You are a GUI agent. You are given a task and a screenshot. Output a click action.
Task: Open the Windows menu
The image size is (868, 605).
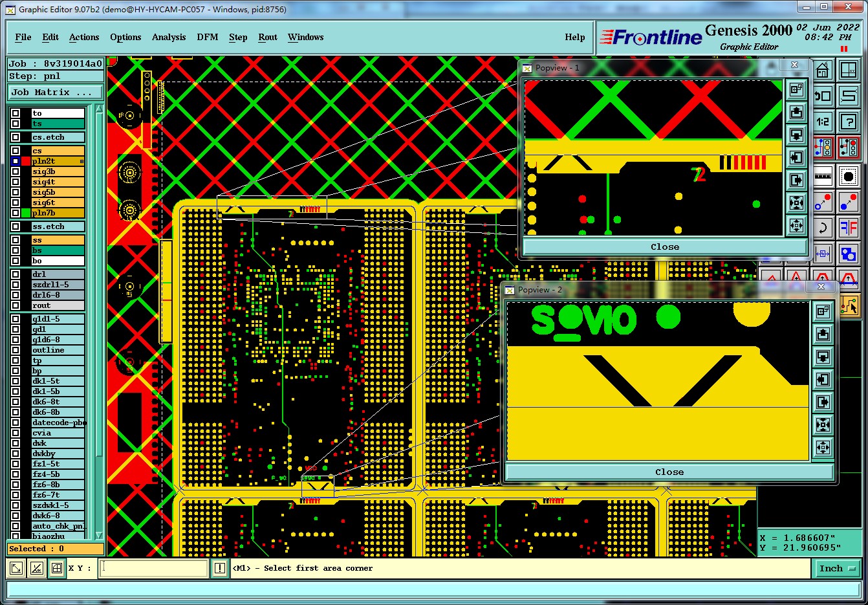click(x=306, y=37)
